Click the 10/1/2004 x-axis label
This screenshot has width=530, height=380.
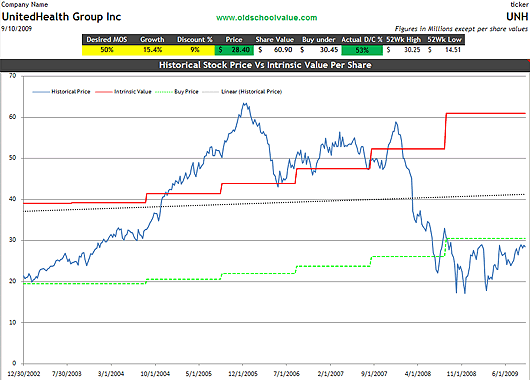click(x=155, y=374)
